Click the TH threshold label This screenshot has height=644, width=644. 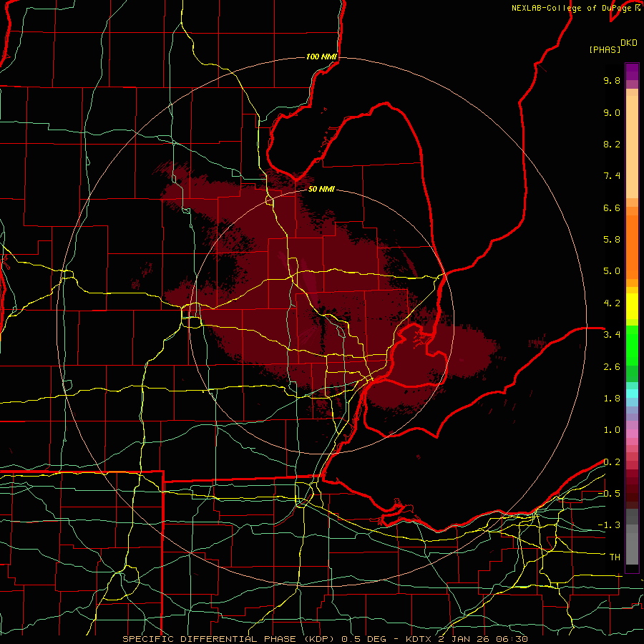tap(615, 557)
